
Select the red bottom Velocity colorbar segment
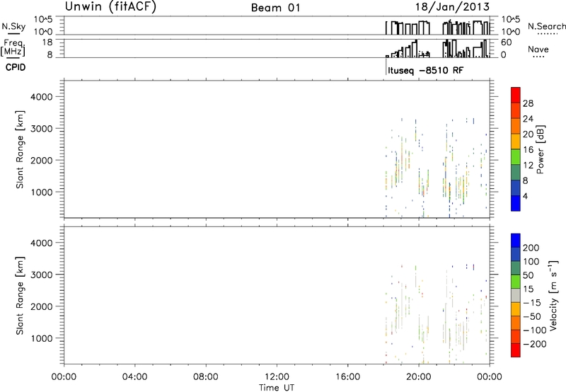(x=516, y=350)
